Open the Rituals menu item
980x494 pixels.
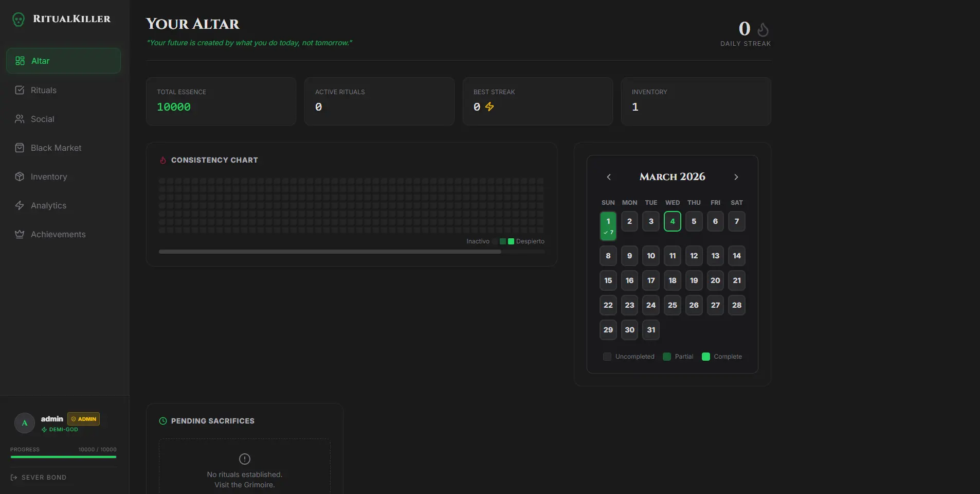pyautogui.click(x=44, y=90)
